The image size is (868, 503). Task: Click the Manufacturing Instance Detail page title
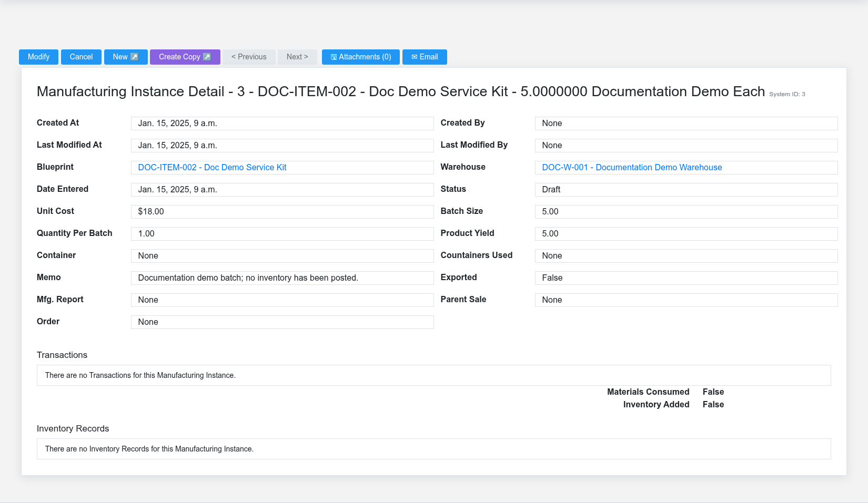pos(401,91)
